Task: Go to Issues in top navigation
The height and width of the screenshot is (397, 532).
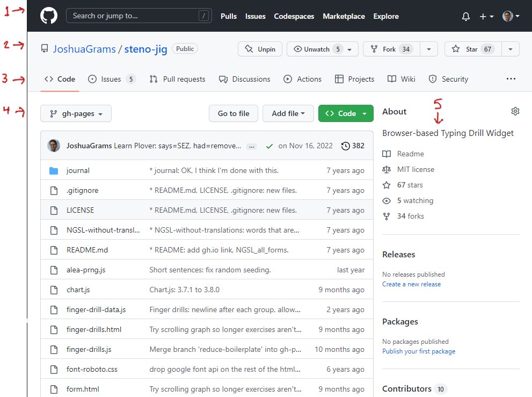Action: [x=255, y=16]
